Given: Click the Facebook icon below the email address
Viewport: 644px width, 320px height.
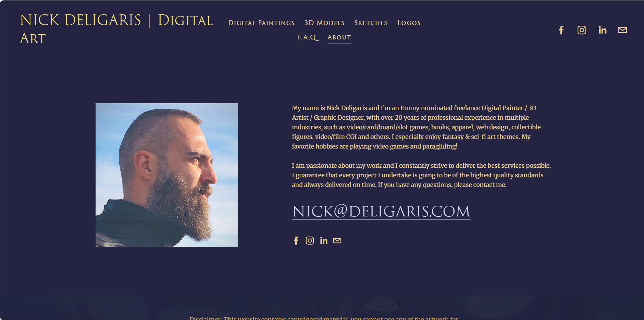Looking at the screenshot, I should [x=296, y=241].
